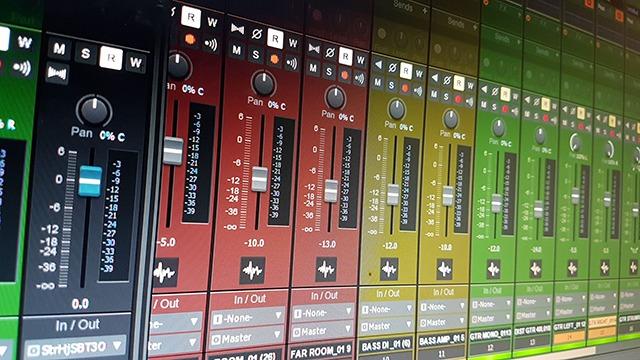The width and height of the screenshot is (640, 360).
Task: Add a send via plus above BASS DI channel
Action: (x=425, y=11)
